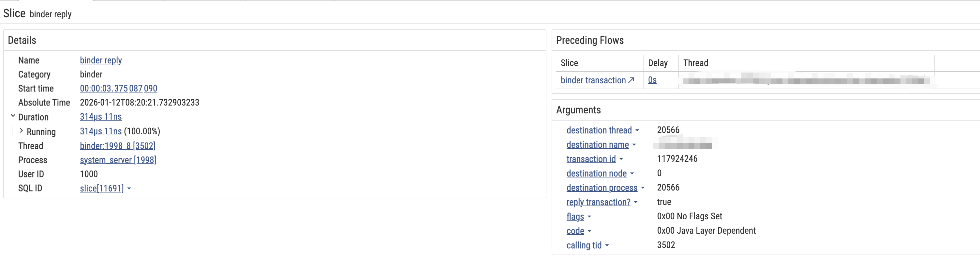Open the destination name argument menu arrow
The width and height of the screenshot is (980, 266).
click(x=634, y=145)
